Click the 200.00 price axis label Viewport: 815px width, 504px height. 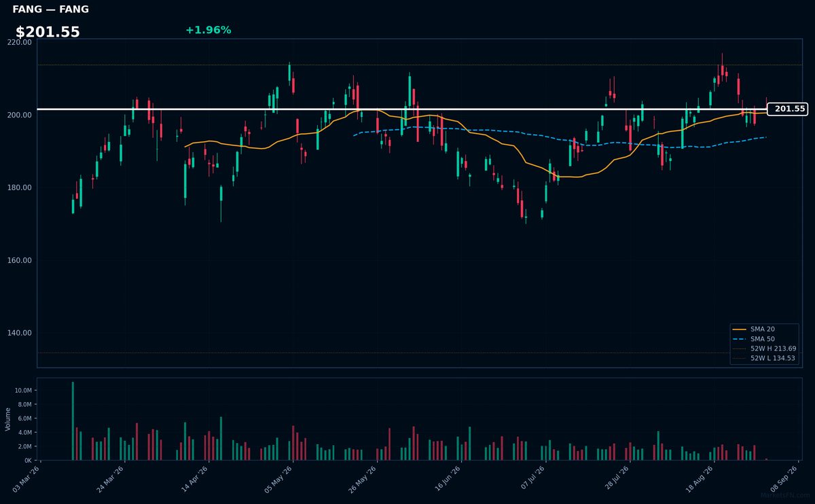click(x=19, y=115)
